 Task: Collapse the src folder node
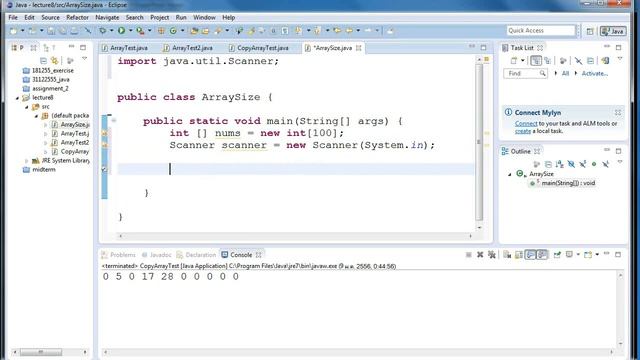click(27, 107)
